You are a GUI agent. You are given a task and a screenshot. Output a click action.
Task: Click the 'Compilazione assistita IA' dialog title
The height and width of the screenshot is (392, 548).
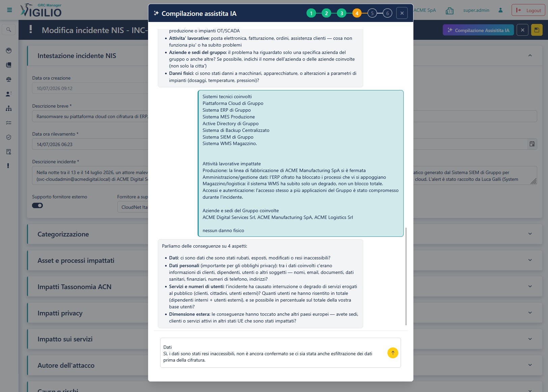[x=199, y=13]
